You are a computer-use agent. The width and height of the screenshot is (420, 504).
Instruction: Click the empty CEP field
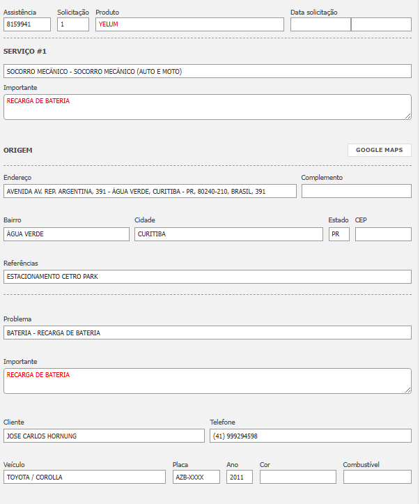[x=383, y=234]
